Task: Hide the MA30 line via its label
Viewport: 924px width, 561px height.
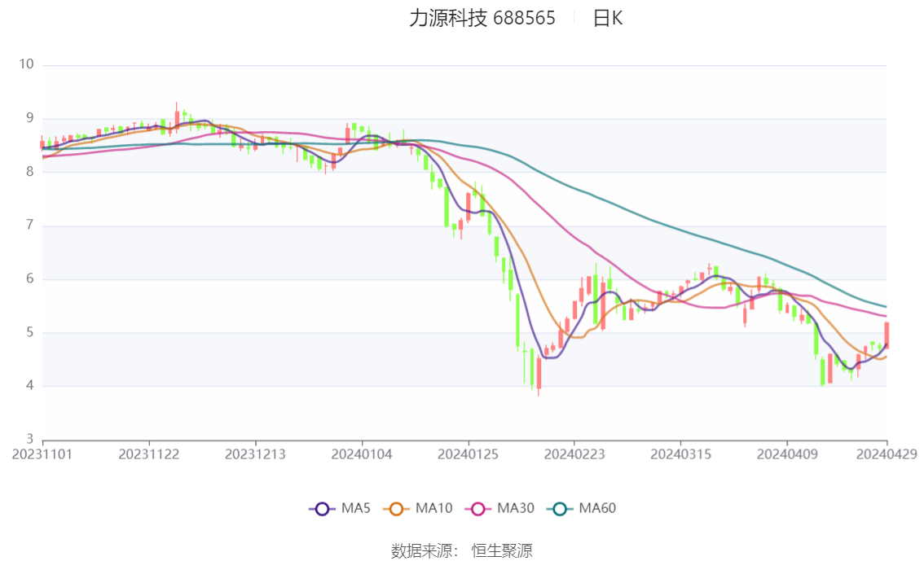Action: (x=516, y=508)
